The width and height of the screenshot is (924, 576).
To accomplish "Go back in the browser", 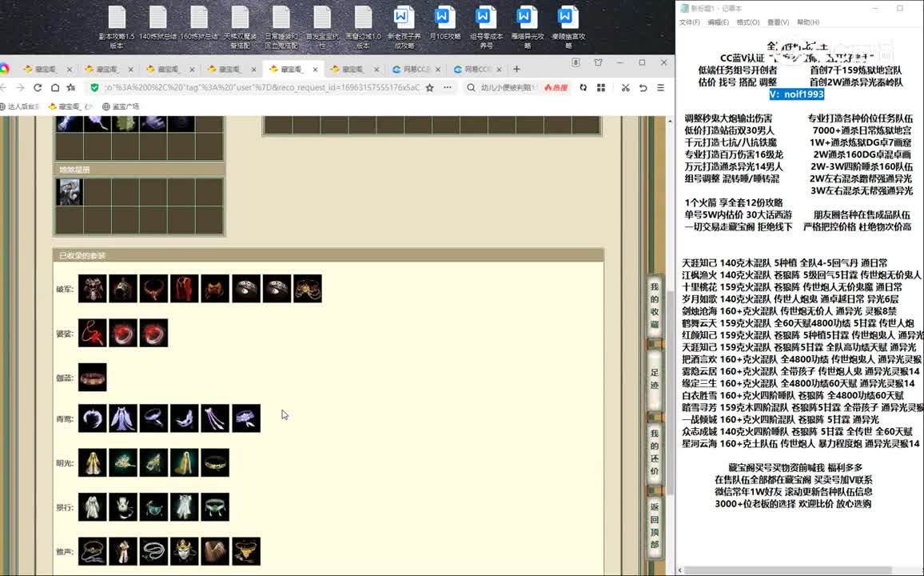I will click(x=3, y=87).
